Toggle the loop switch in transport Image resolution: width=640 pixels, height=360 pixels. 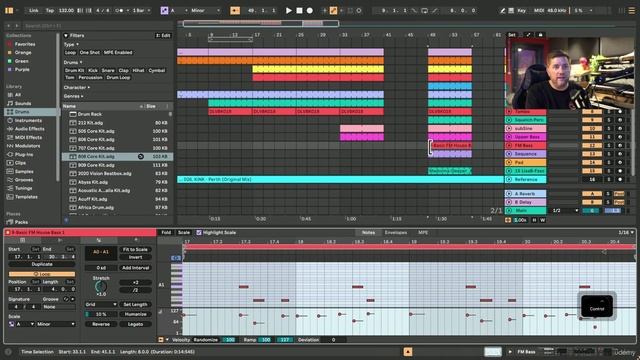[x=424, y=10]
